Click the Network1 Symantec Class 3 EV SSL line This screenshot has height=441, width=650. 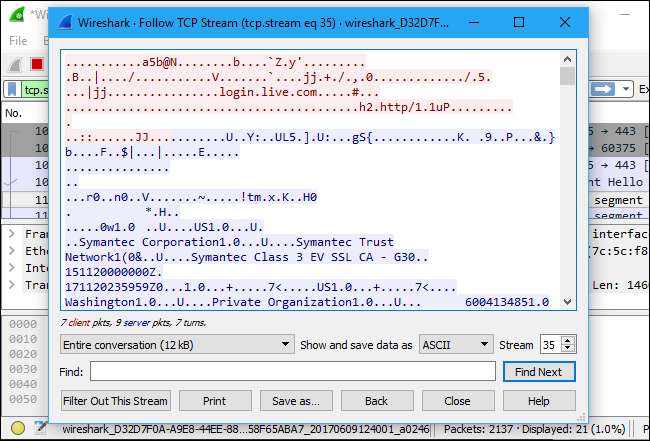[x=247, y=257]
